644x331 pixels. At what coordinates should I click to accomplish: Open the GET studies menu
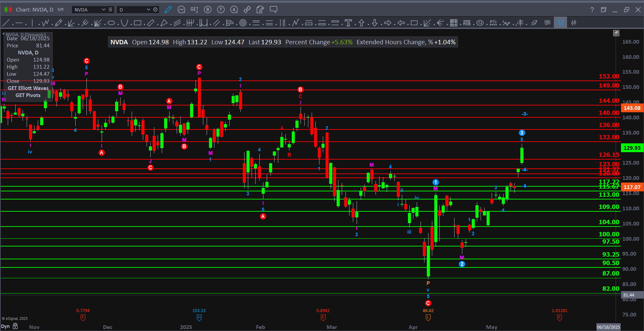click(x=194, y=9)
